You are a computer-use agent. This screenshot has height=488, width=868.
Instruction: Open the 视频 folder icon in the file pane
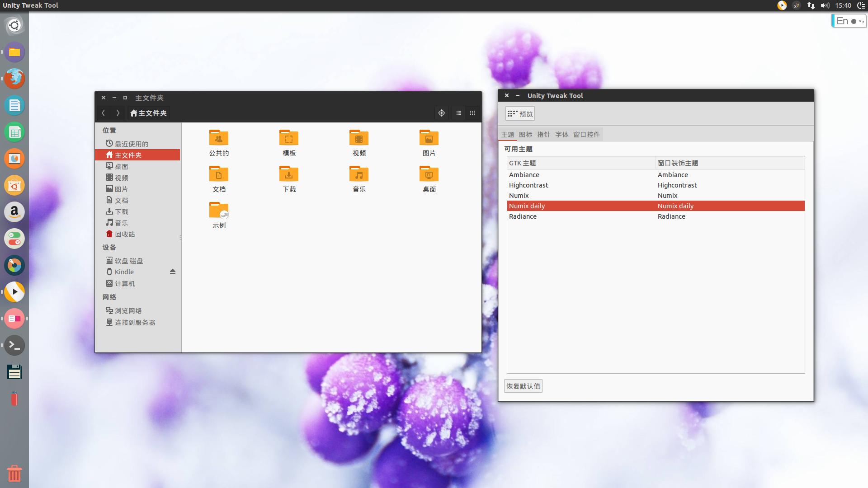pyautogui.click(x=359, y=143)
